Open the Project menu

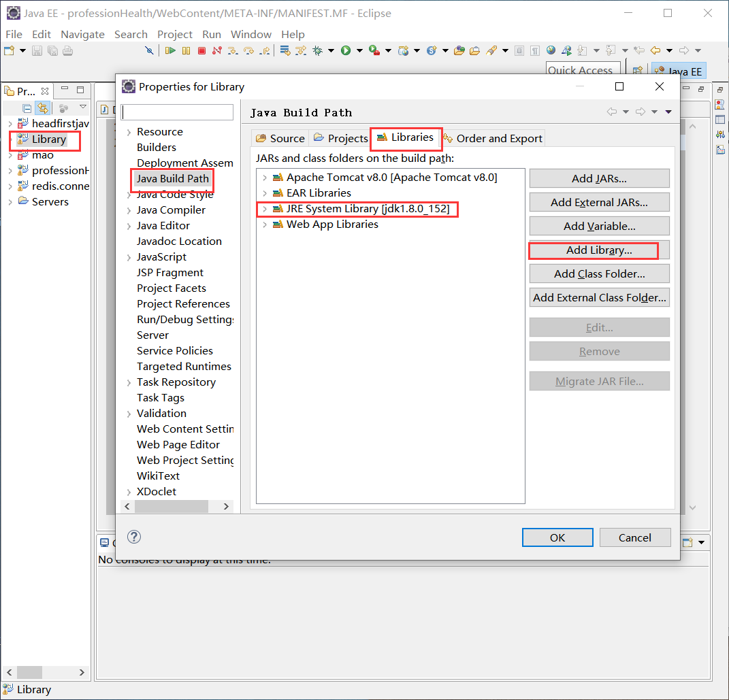click(x=174, y=35)
